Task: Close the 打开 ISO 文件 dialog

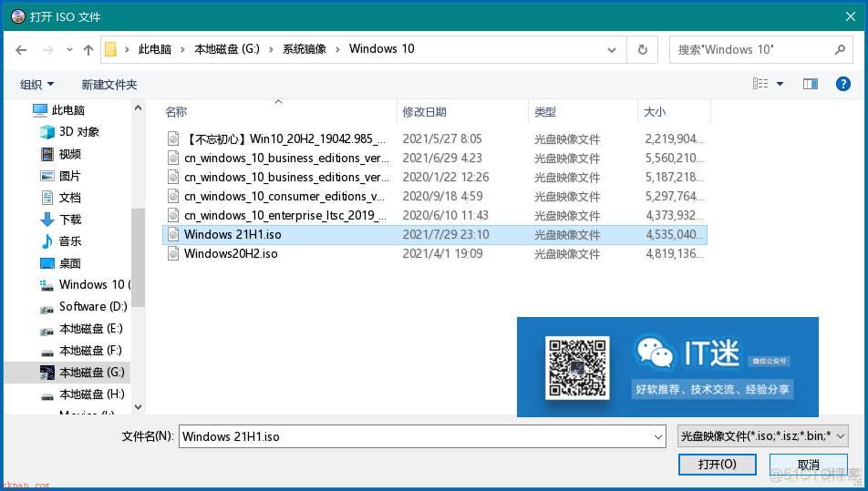Action: (x=851, y=16)
